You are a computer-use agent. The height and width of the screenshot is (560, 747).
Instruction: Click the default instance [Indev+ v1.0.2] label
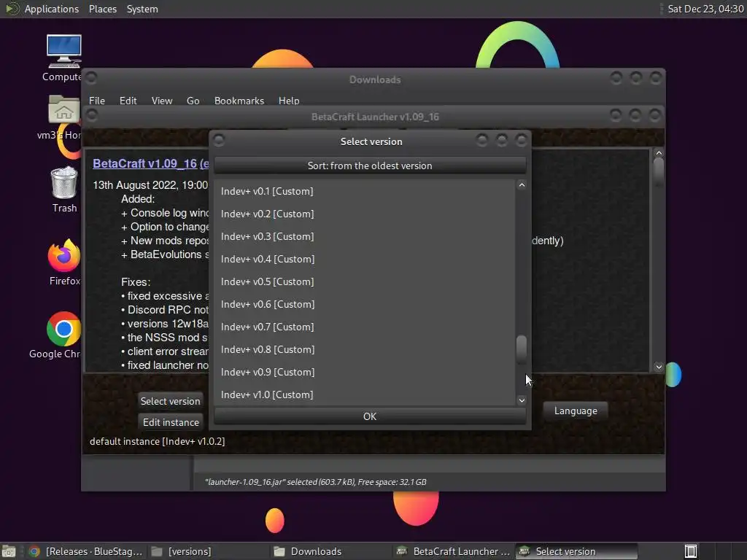pyautogui.click(x=158, y=441)
